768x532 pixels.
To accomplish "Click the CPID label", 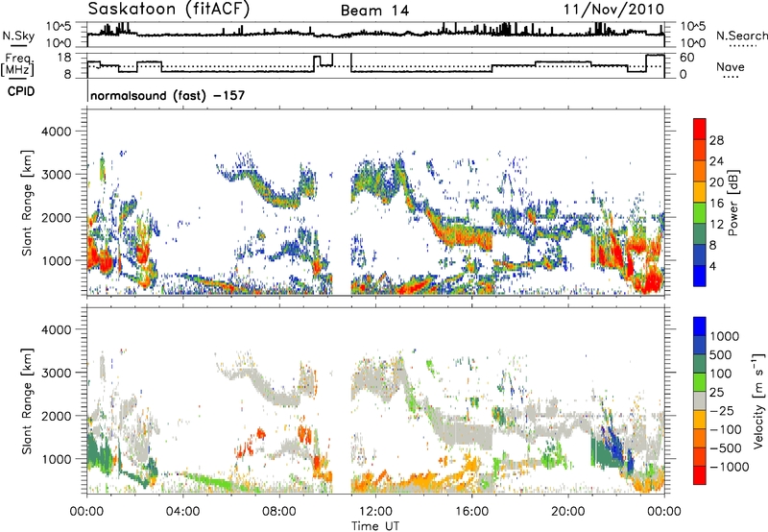I will (21, 91).
